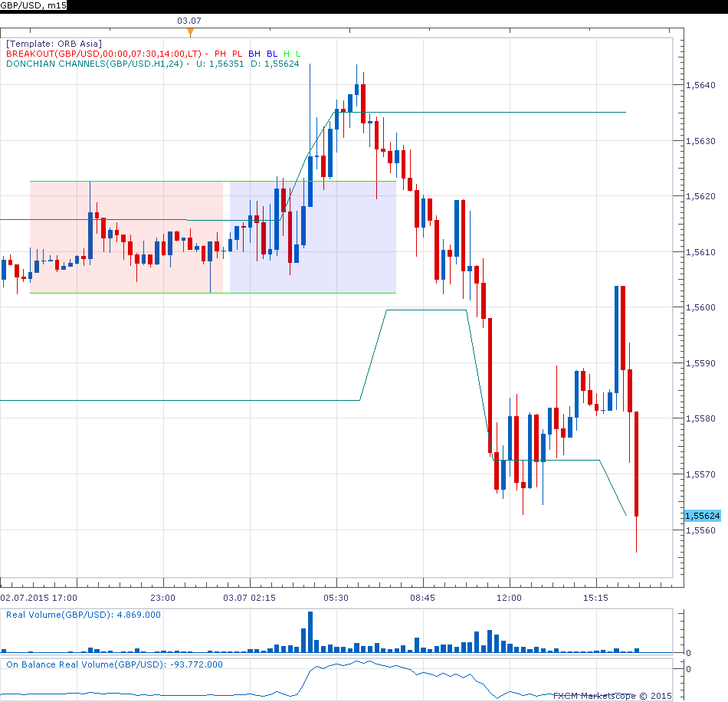This screenshot has height=702, width=728.
Task: Select the On Balance Real Volume label
Action: coord(114,665)
